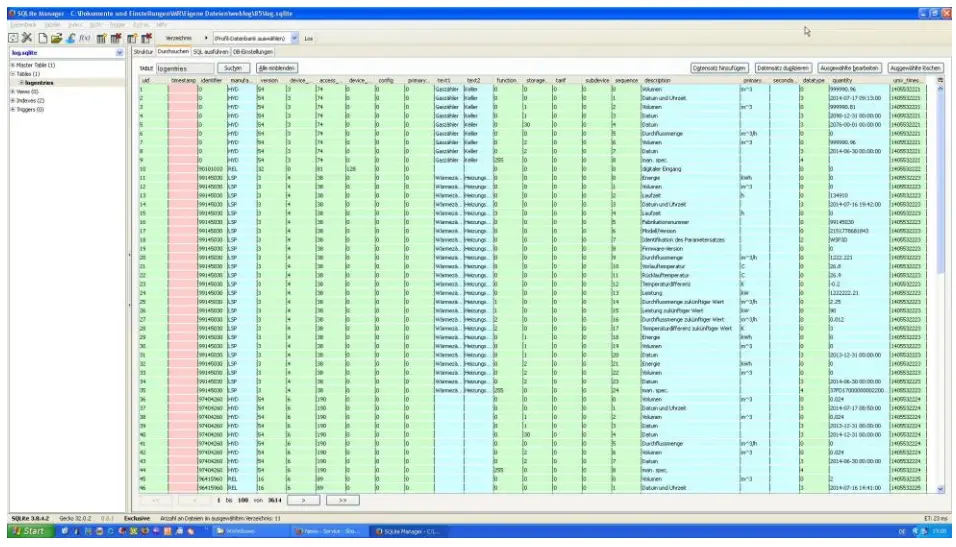Open the Datenbank menu
The height and width of the screenshot is (547, 956).
click(x=23, y=25)
